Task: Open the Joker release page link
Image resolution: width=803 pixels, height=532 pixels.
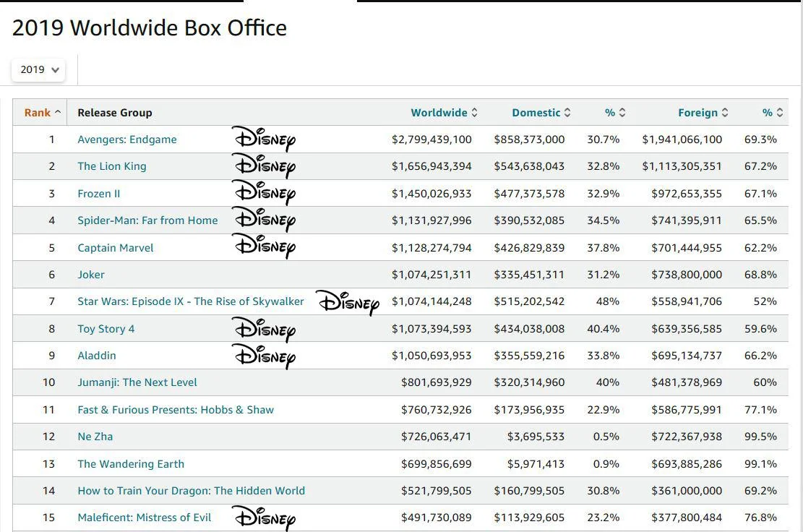Action: [x=91, y=274]
